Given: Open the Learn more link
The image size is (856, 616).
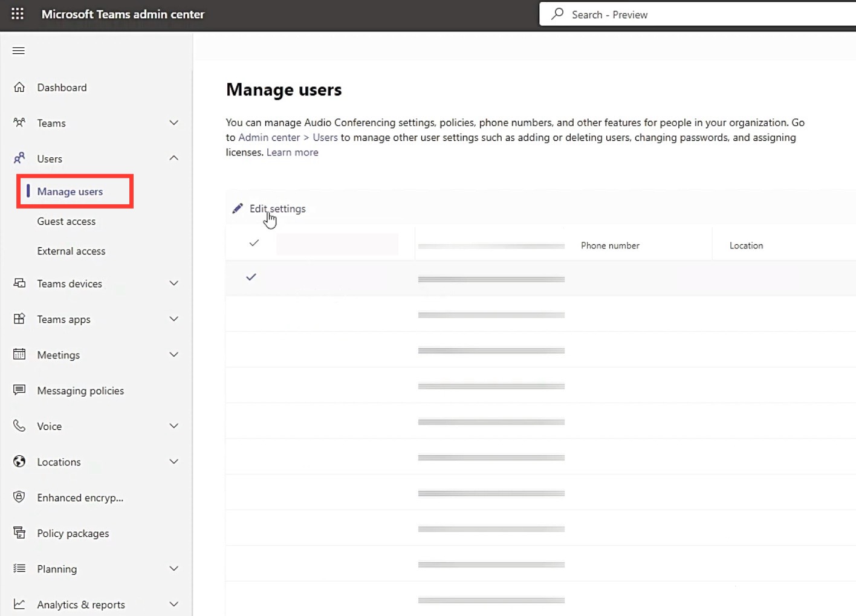Looking at the screenshot, I should [293, 152].
